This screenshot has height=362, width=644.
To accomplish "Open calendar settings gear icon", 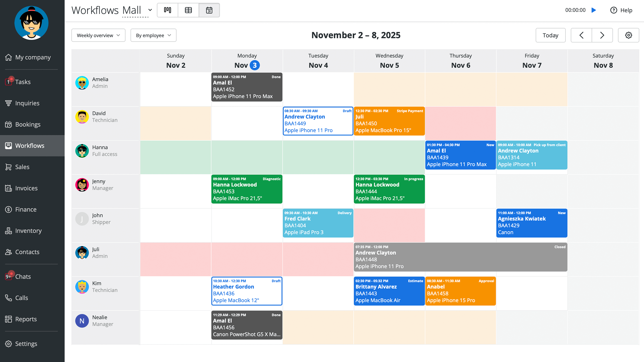I will pos(628,35).
